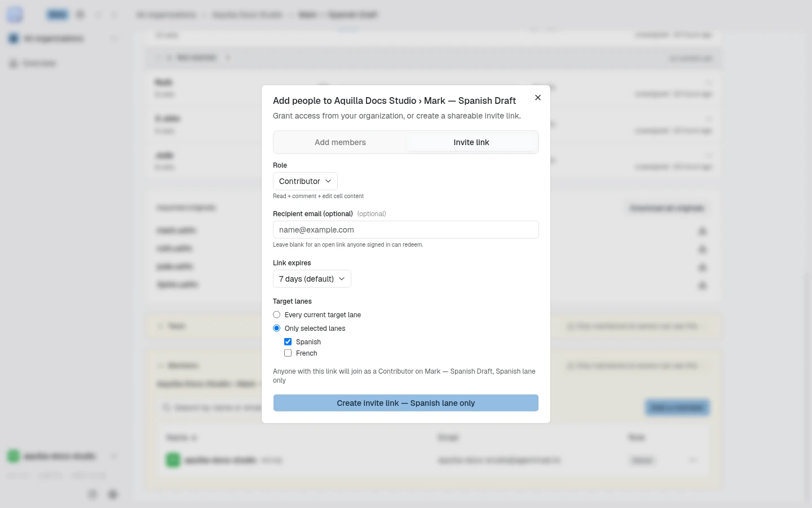The width and height of the screenshot is (812, 508).
Task: Close the Add people dialog
Action: (538, 98)
